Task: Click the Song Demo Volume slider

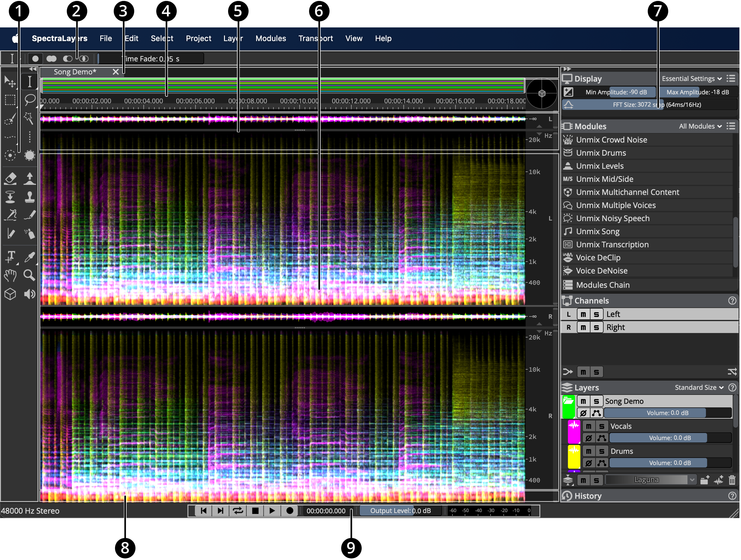Action: click(667, 413)
